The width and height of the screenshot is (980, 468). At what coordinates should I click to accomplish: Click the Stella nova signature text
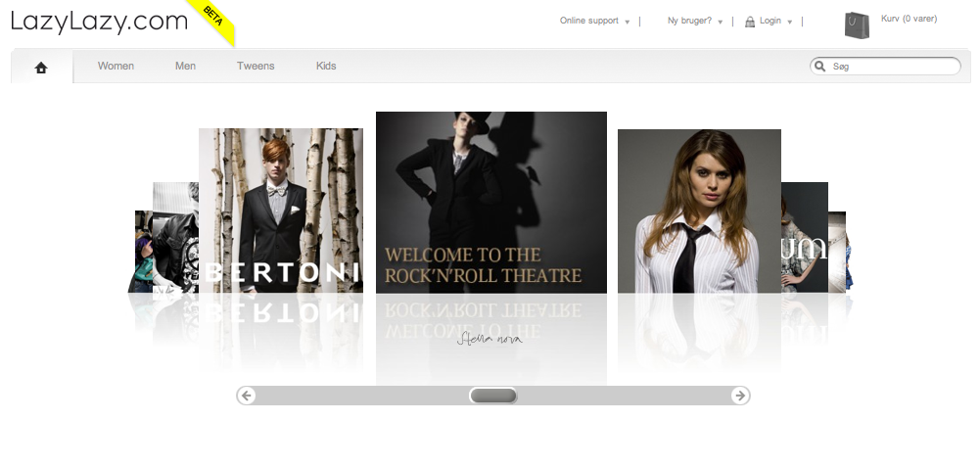pyautogui.click(x=490, y=340)
